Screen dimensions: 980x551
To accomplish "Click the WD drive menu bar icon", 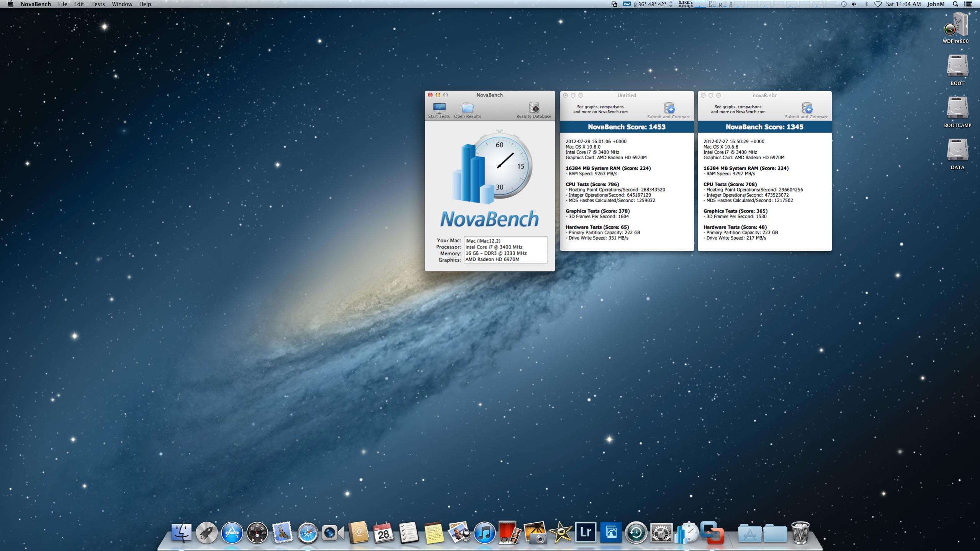I will (x=627, y=4).
